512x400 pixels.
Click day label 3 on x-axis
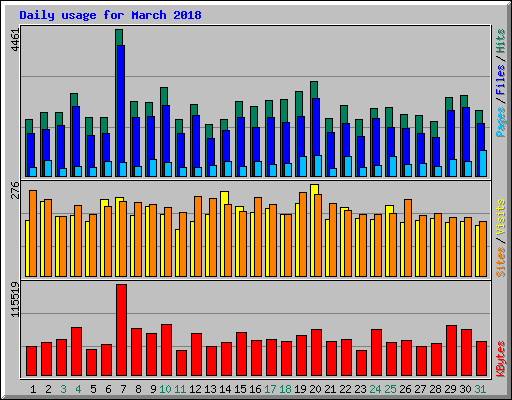click(63, 389)
